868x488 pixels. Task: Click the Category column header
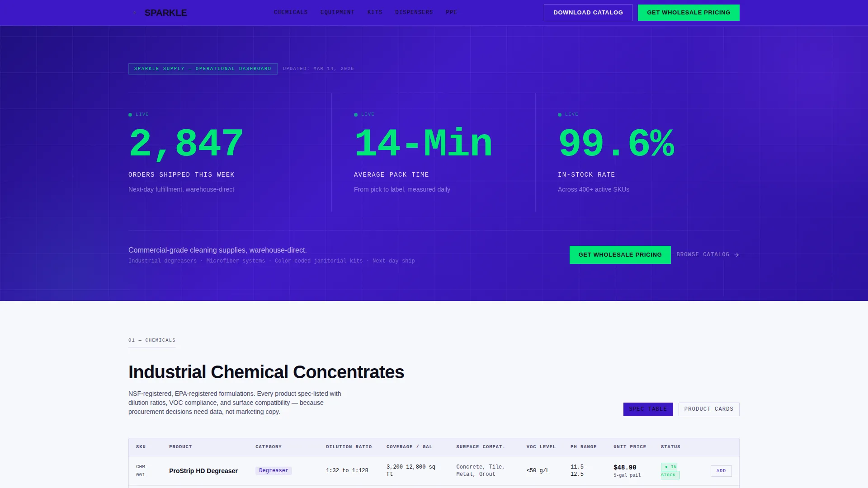pyautogui.click(x=269, y=447)
